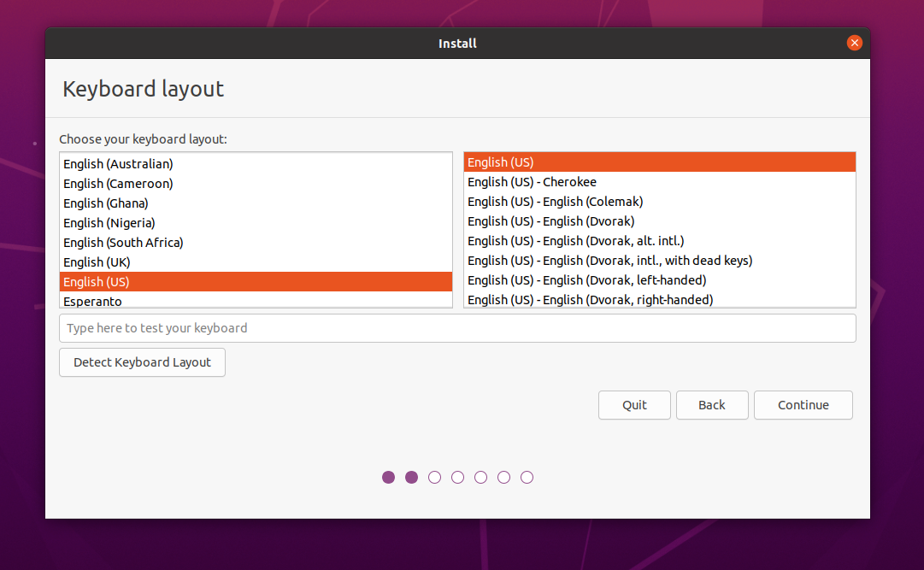The image size is (924, 570).
Task: Pick English (US) - English (Dvorak) variant
Action: 550,220
